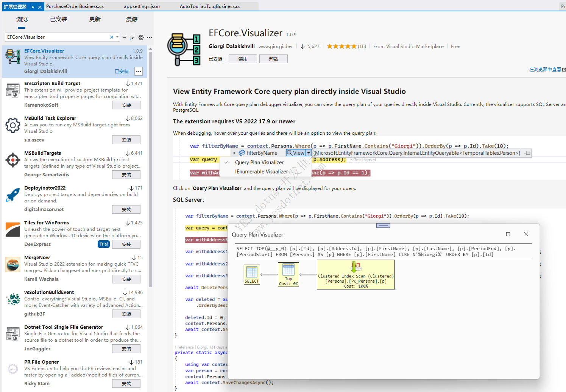Click the PR File Opener icon
This screenshot has width=566, height=392.
pyautogui.click(x=13, y=369)
